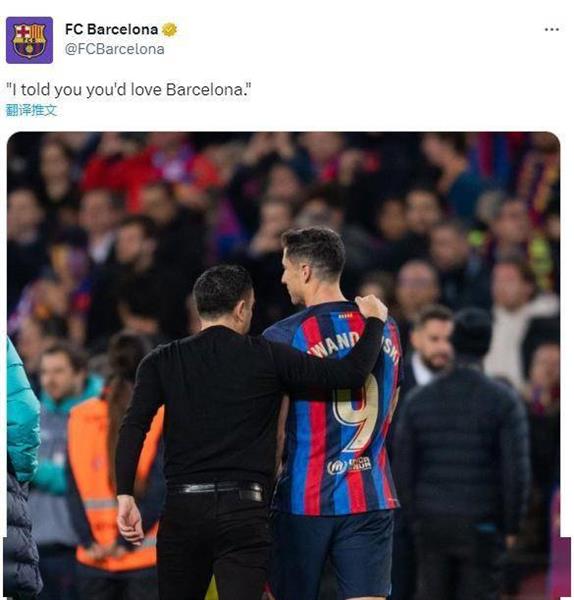Image resolution: width=574 pixels, height=600 pixels.
Task: Click the black belt of the man in black
Action: tap(216, 490)
